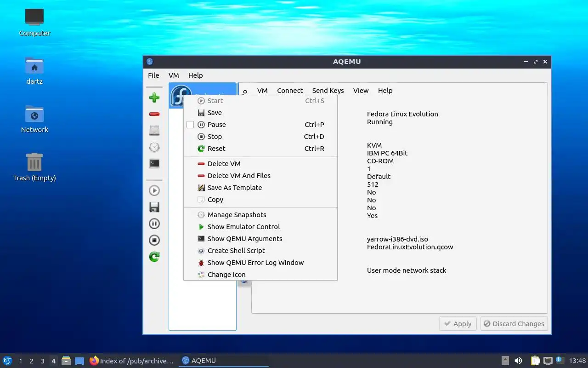
Task: Switch to workspace 3 in pager
Action: (42, 361)
